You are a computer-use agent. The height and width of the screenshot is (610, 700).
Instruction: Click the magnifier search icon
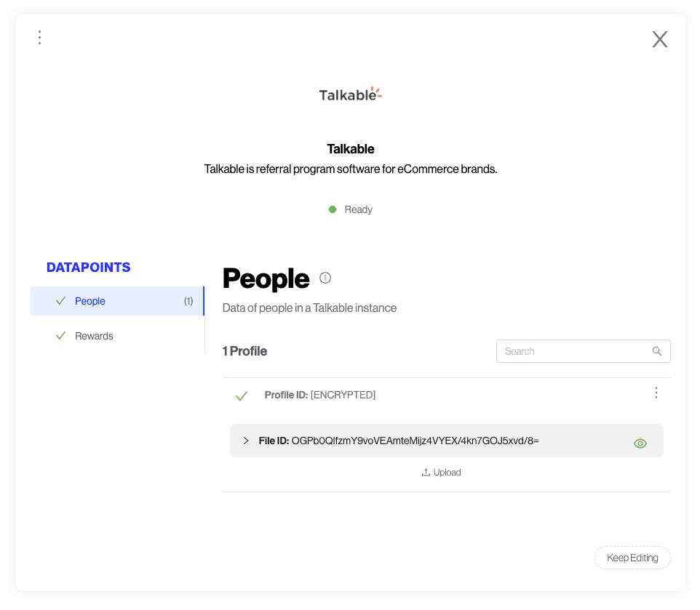[x=656, y=351]
